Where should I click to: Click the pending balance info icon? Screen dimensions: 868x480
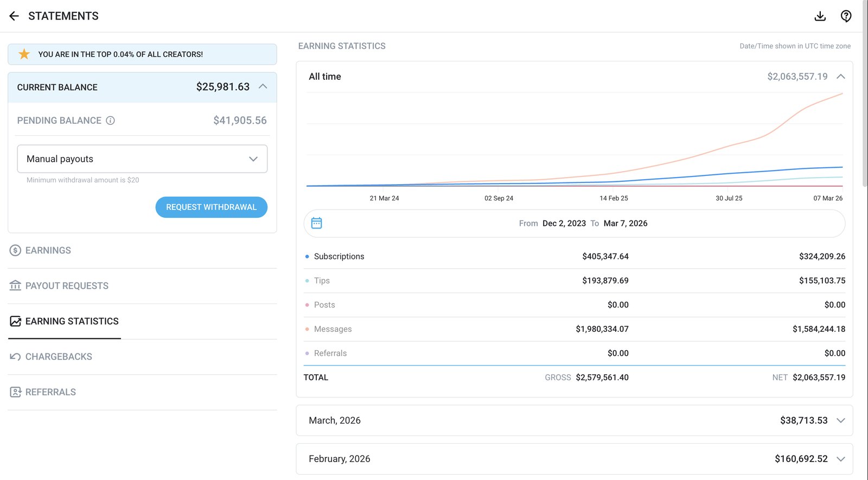pyautogui.click(x=110, y=121)
